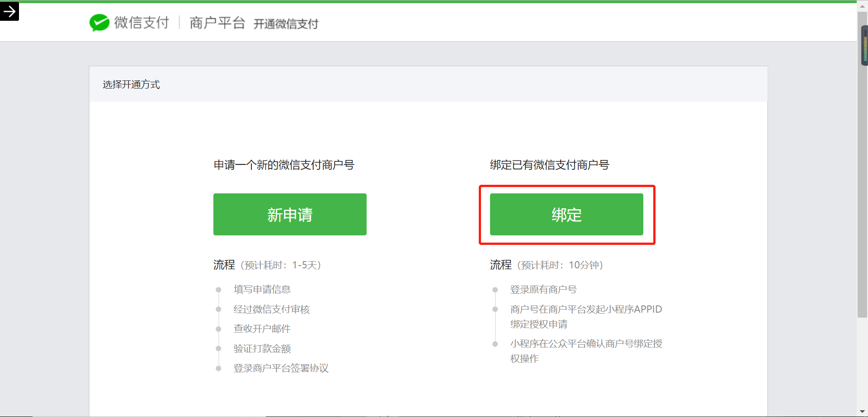This screenshot has height=417, width=868.
Task: Click the 申请一个新的微信支付商户号 heading
Action: (x=284, y=164)
